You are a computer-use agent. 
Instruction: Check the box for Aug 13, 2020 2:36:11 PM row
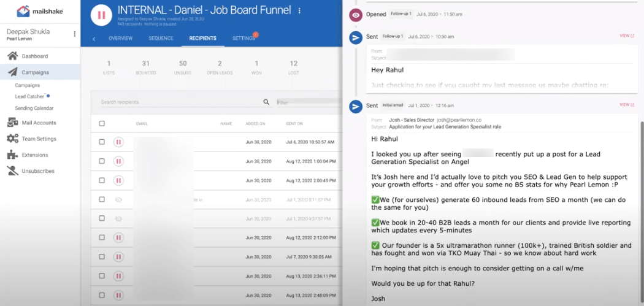(x=102, y=276)
